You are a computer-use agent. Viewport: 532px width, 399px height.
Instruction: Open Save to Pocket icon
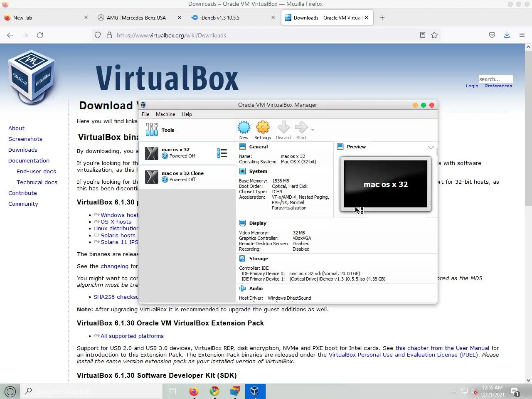(492, 35)
